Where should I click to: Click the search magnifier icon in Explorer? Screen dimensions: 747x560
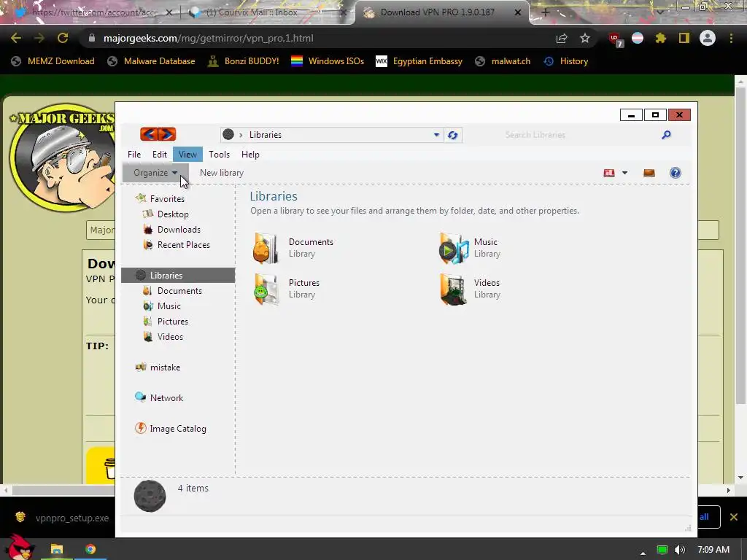tap(667, 135)
